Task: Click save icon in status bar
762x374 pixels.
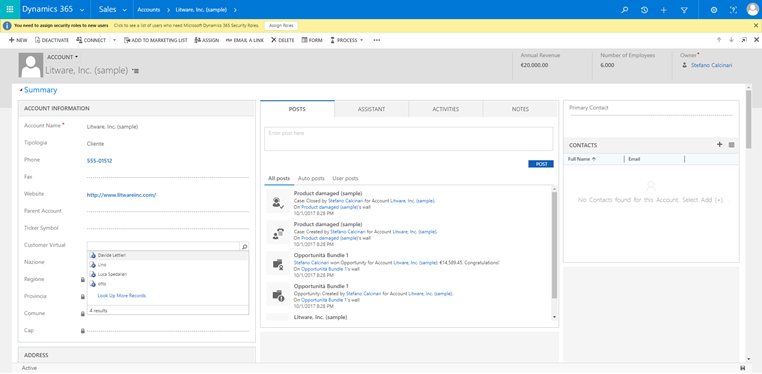Action: tap(742, 368)
